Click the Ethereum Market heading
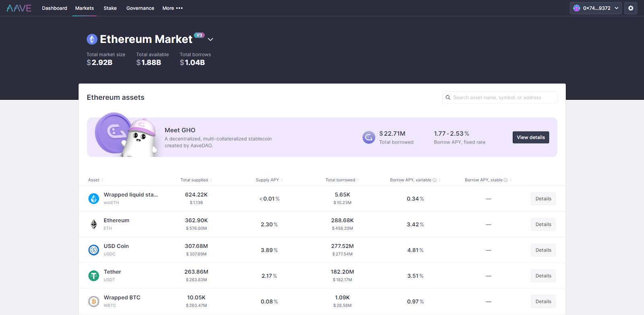644x315 pixels. pos(146,39)
